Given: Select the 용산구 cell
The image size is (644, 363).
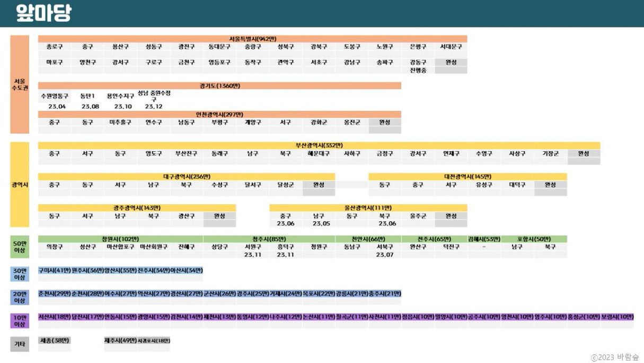Looking at the screenshot, I should pos(120,47).
